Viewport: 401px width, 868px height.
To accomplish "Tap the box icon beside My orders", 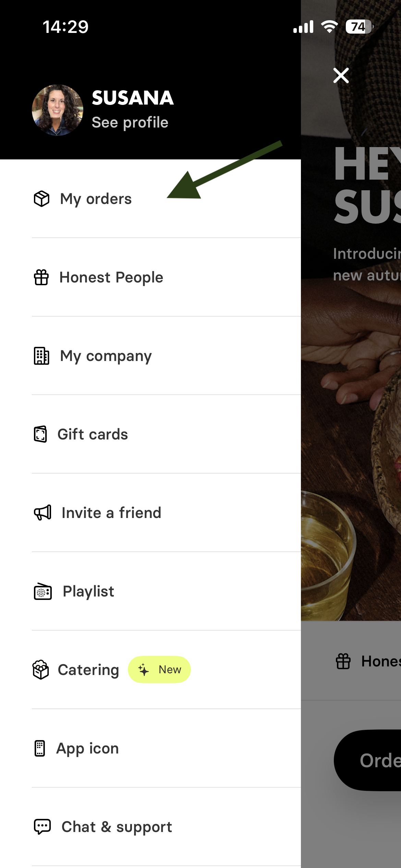I will click(41, 199).
